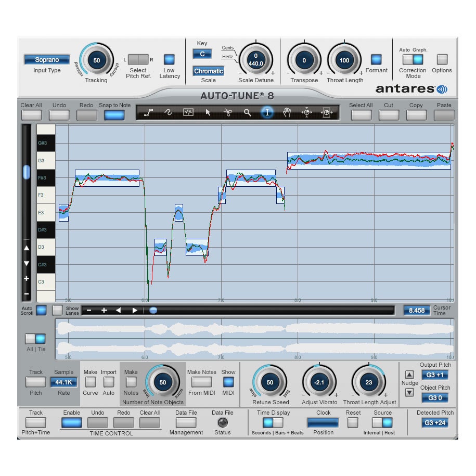Click the Adjust Vibrato knob
Screen dimensions: 476x476
coord(319,382)
